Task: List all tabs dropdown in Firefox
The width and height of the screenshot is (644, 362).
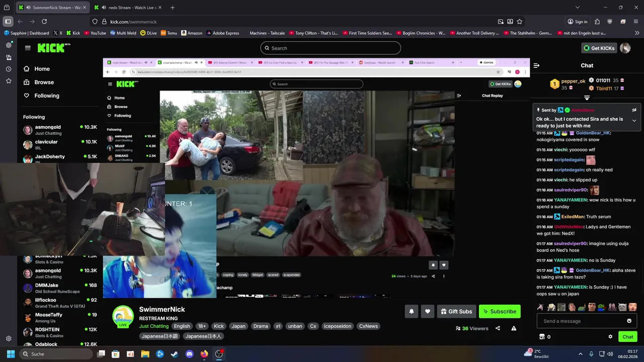Action: point(578,8)
